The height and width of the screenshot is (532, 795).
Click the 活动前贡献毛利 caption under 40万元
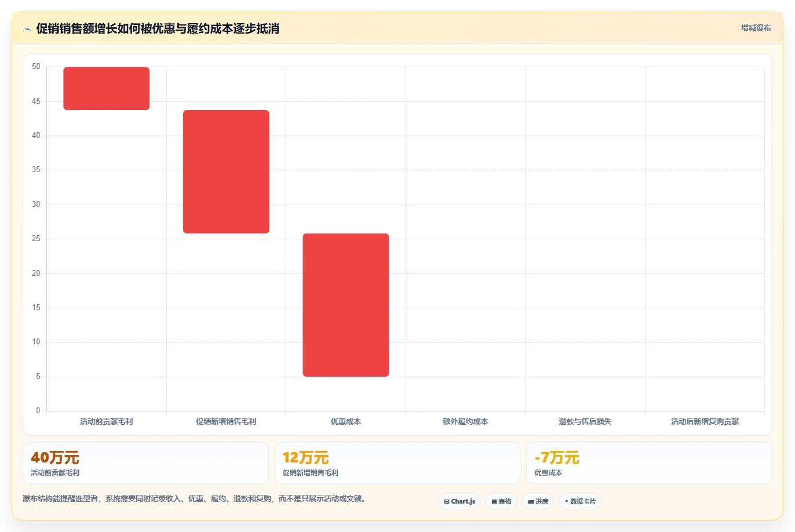pos(55,473)
